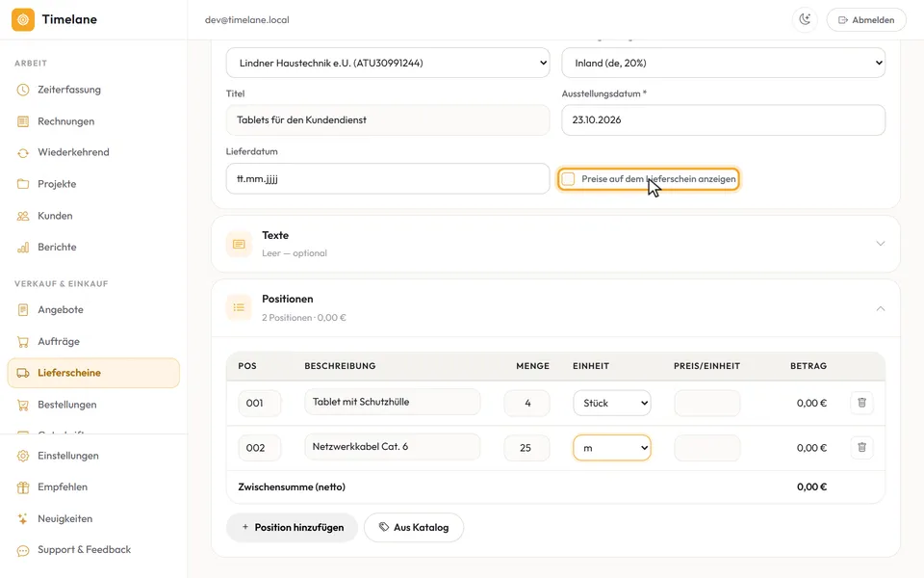Click the 'Aus Katalog' button

click(x=414, y=527)
